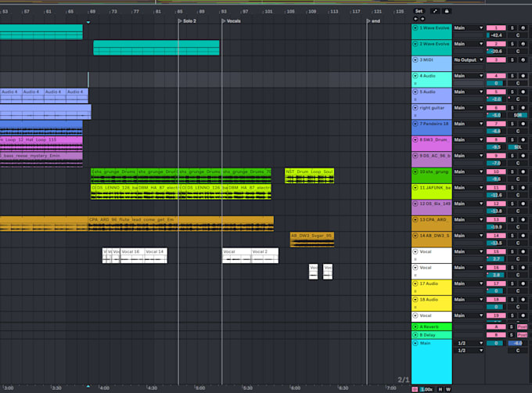Jump to previous locator arrow

416,19
